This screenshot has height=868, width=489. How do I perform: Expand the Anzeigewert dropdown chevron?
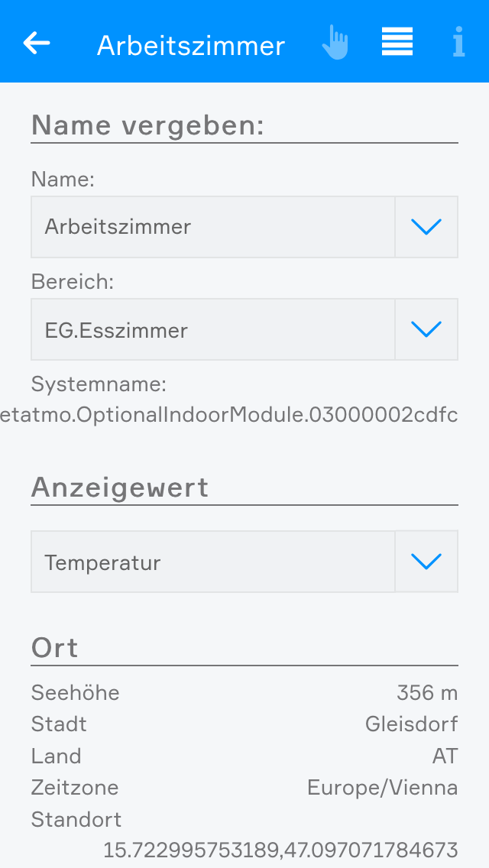click(x=426, y=562)
